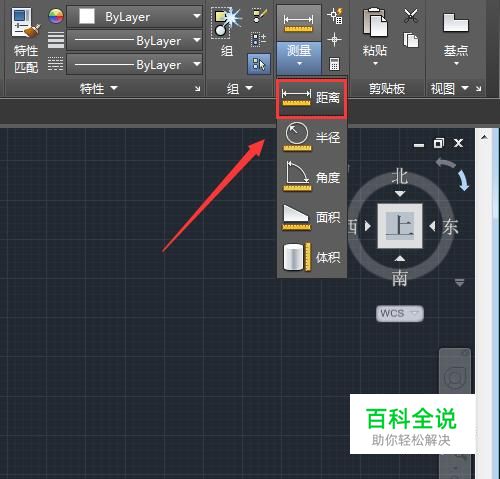Click the Base point (基点) view icon
The width and height of the screenshot is (500, 479).
(456, 23)
